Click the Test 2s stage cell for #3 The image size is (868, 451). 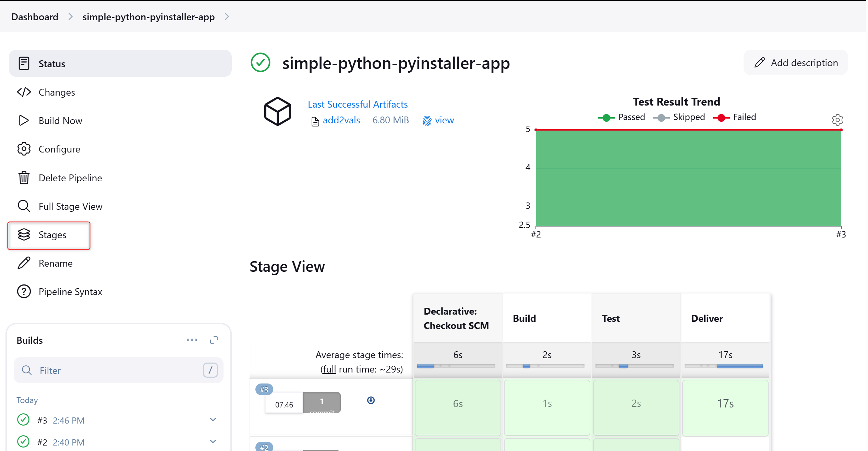point(636,407)
